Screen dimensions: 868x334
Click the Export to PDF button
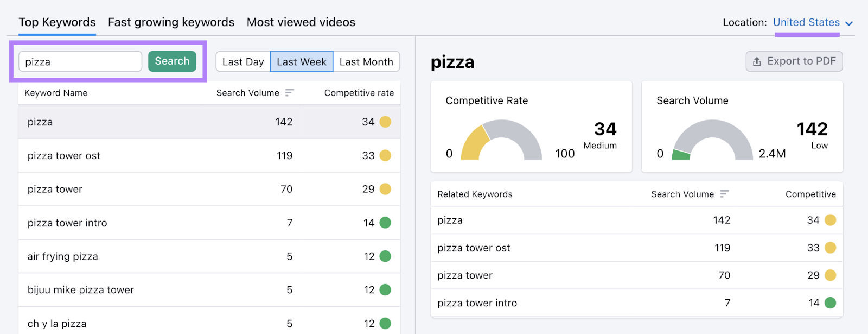coord(794,61)
